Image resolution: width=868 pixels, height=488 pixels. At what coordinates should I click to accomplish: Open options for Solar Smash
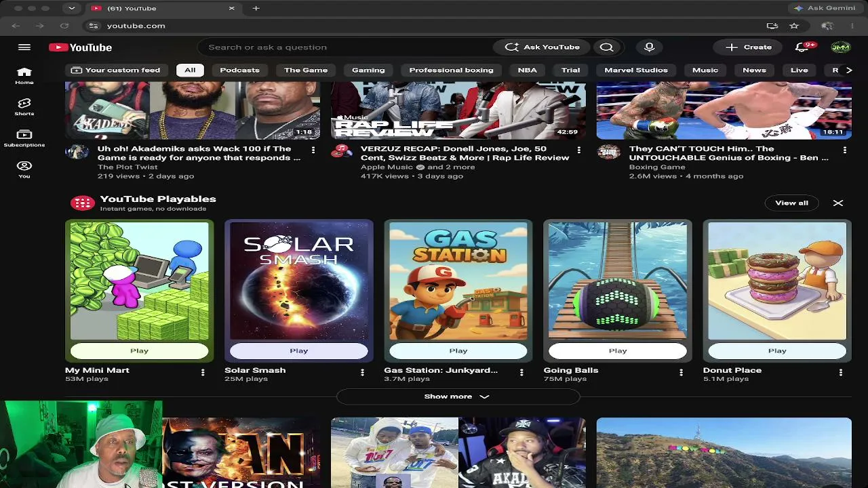[362, 372]
